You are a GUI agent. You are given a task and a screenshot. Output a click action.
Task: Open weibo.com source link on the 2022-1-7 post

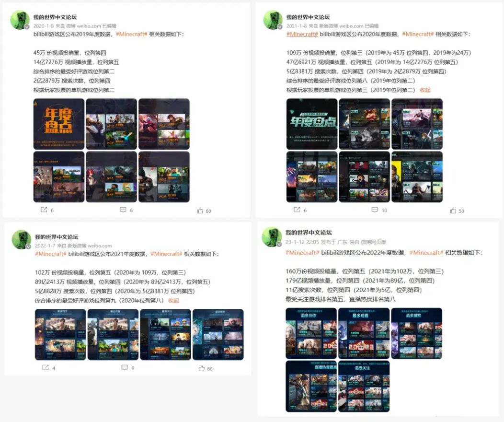pos(100,246)
